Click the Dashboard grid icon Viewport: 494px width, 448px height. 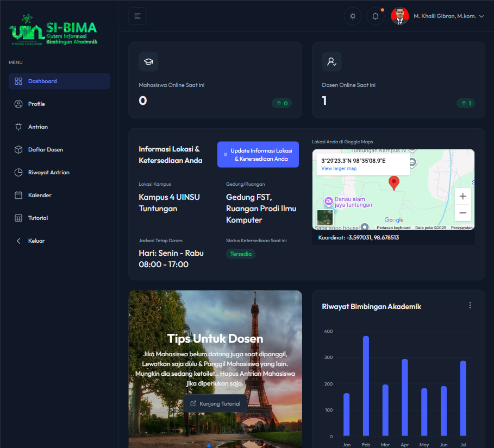click(x=18, y=81)
